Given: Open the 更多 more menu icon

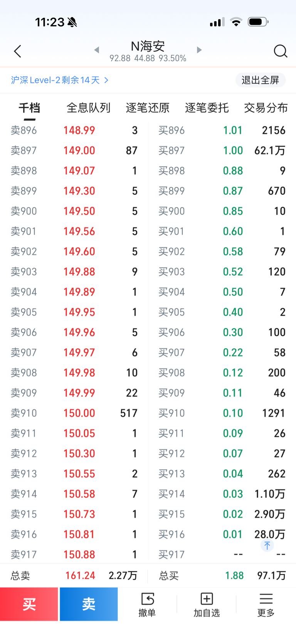Looking at the screenshot, I should coord(266,604).
